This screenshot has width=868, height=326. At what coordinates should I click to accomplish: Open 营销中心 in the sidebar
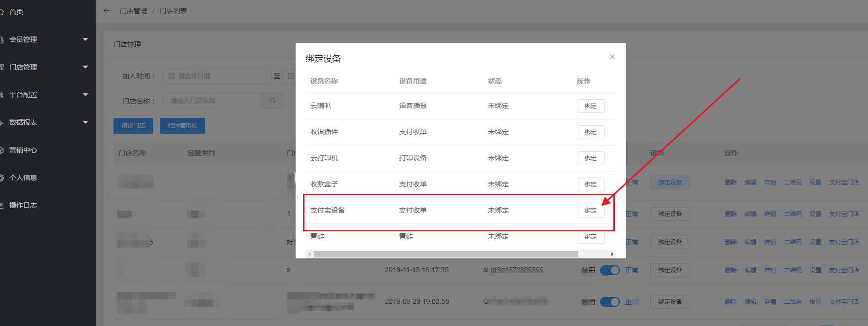click(23, 150)
